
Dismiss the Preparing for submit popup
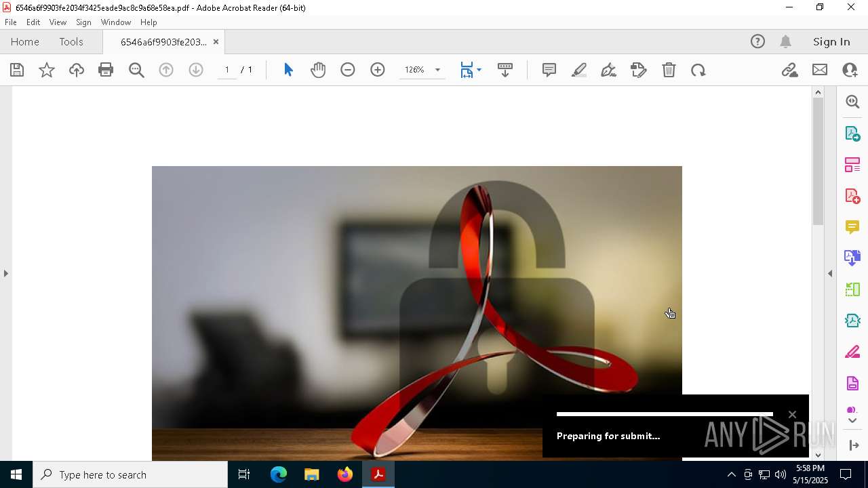pyautogui.click(x=792, y=415)
